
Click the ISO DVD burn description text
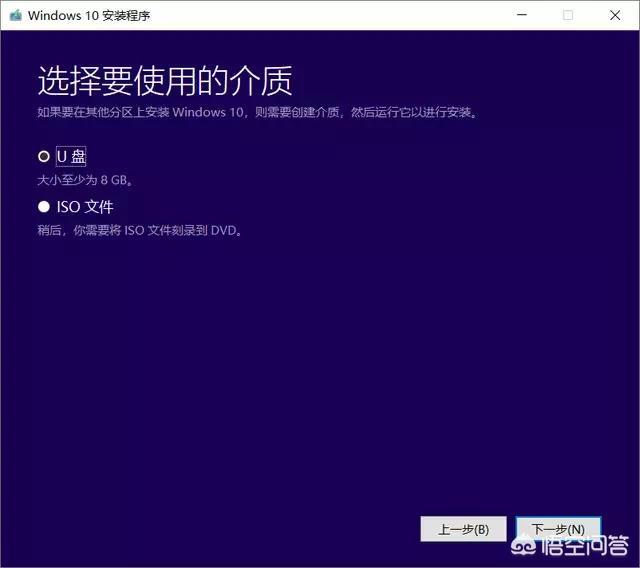coord(140,231)
